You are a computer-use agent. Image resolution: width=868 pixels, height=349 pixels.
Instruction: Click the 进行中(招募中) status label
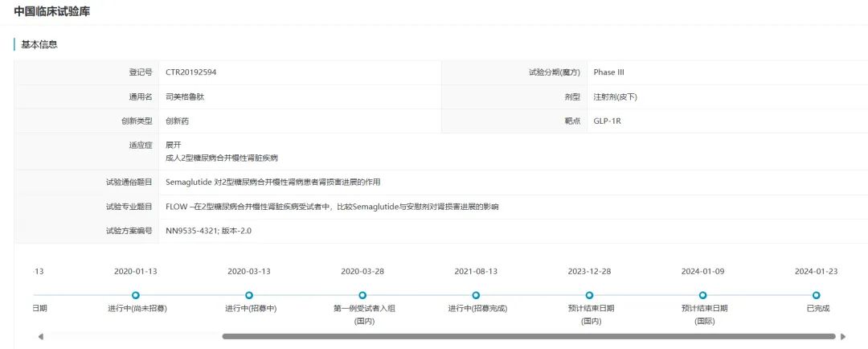tap(251, 309)
